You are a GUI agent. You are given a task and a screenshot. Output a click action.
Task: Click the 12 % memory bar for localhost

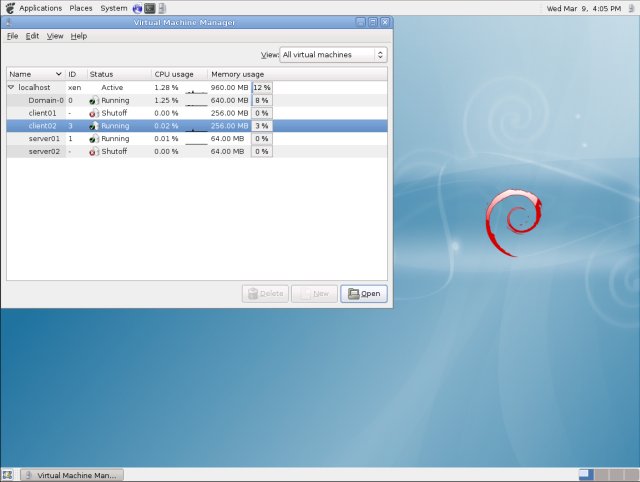[x=262, y=88]
